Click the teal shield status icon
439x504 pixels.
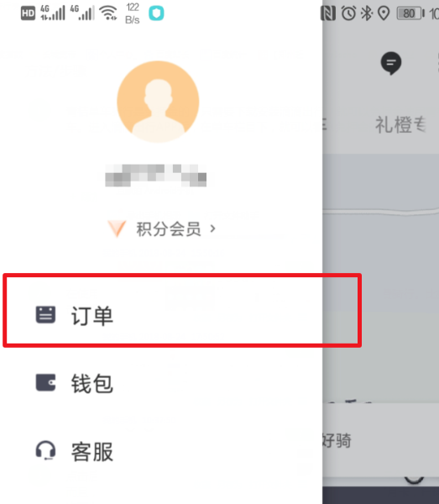click(156, 13)
